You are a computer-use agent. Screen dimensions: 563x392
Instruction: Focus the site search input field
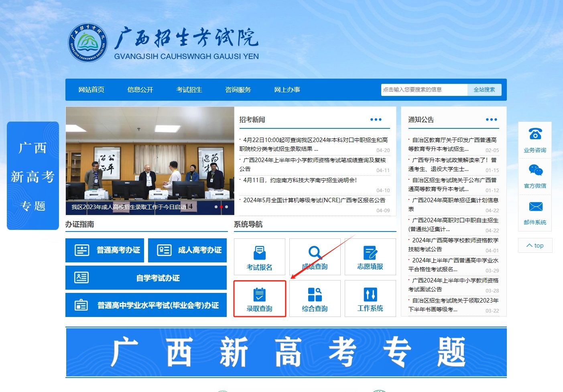424,89
